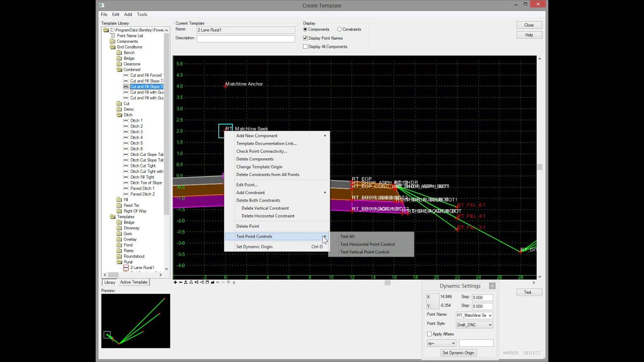This screenshot has height=362, width=644.
Task: Close the Dynamic Settings panel
Action: click(x=492, y=286)
